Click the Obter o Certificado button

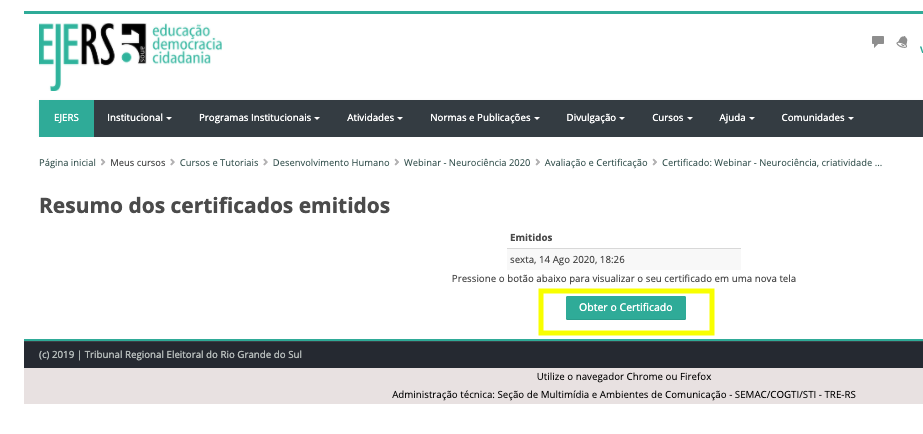click(x=626, y=307)
